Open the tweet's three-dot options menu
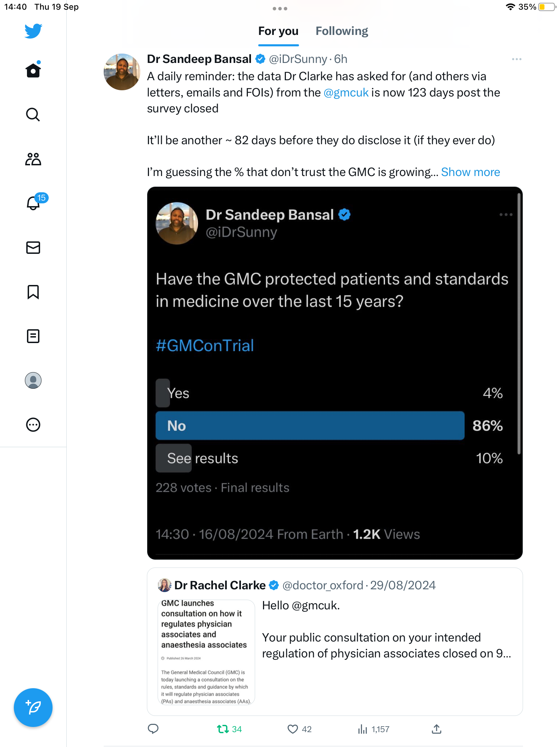The width and height of the screenshot is (560, 747). click(x=516, y=59)
